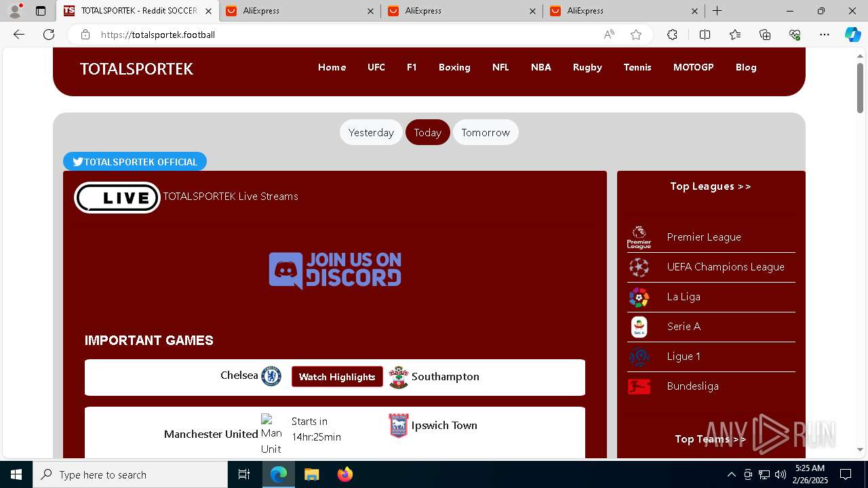Click the Chelsea club crest
This screenshot has height=488, width=868.
tap(271, 376)
